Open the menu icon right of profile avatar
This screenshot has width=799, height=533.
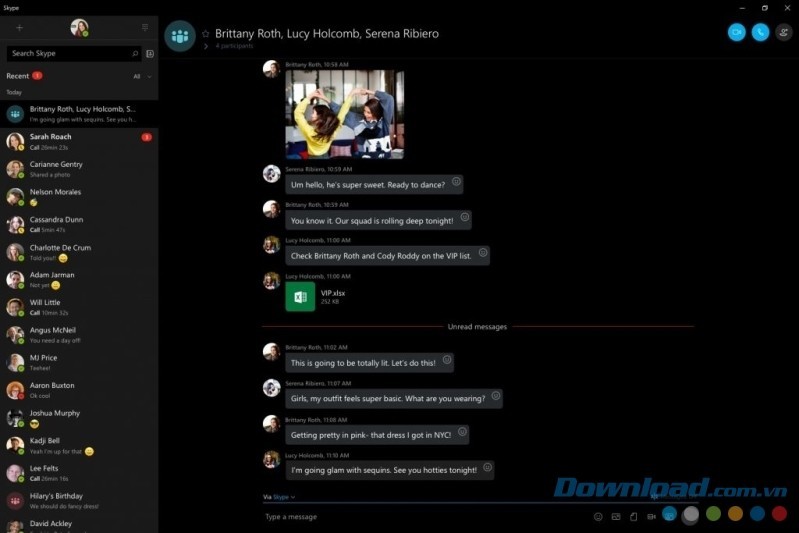tap(145, 28)
